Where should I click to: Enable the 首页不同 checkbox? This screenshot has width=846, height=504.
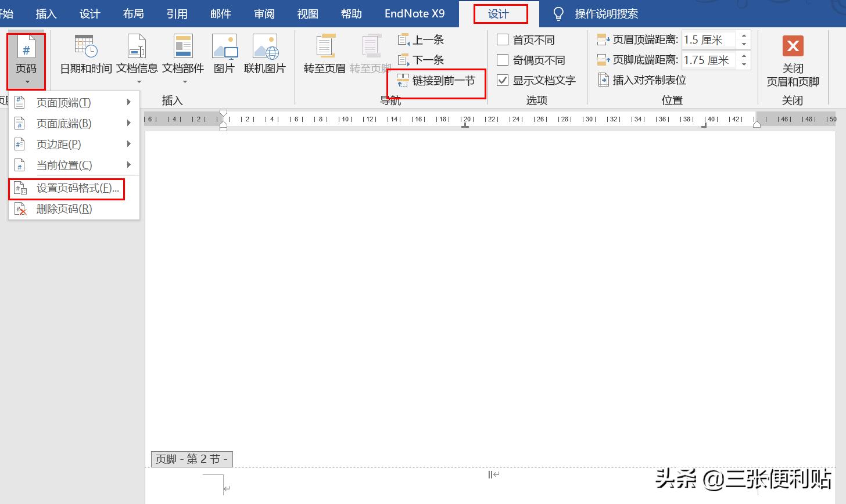pos(502,39)
